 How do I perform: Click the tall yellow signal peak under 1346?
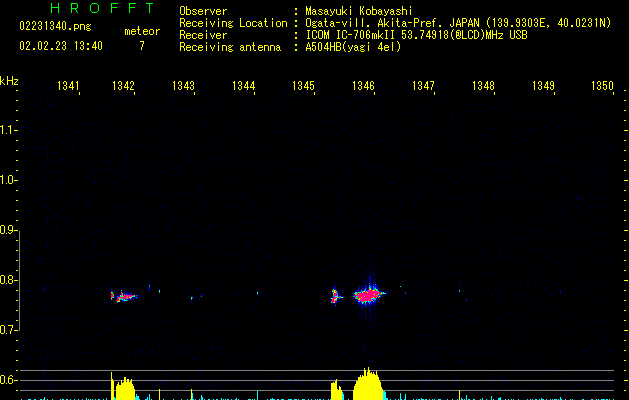pyautogui.click(x=368, y=384)
